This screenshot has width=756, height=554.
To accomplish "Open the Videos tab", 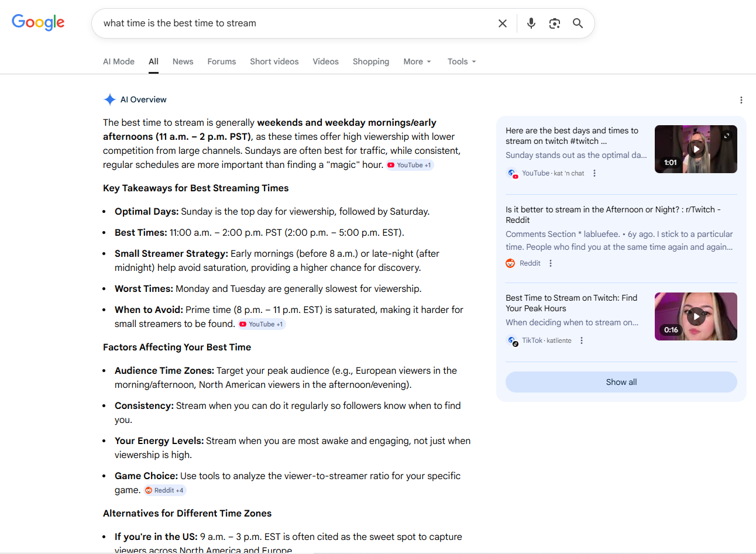I will pos(325,61).
